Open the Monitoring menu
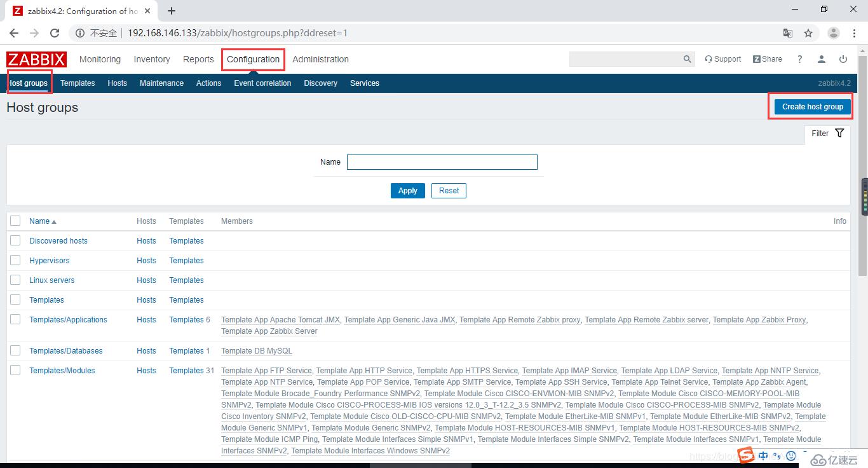Image resolution: width=868 pixels, height=468 pixels. coord(100,59)
